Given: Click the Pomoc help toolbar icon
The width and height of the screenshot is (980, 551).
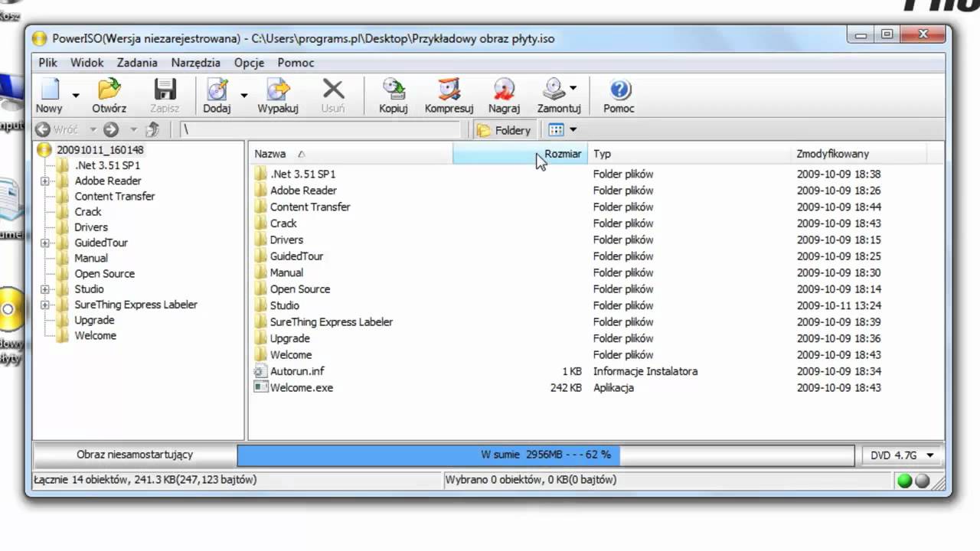Looking at the screenshot, I should (x=619, y=90).
